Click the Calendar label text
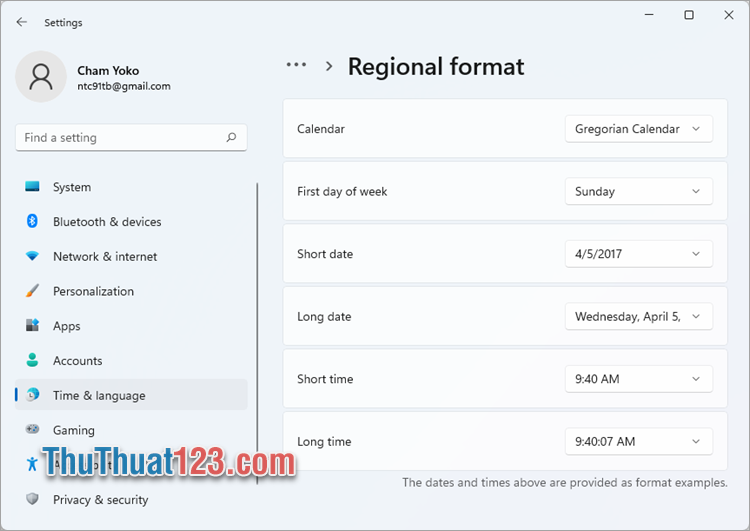750x531 pixels. click(320, 129)
